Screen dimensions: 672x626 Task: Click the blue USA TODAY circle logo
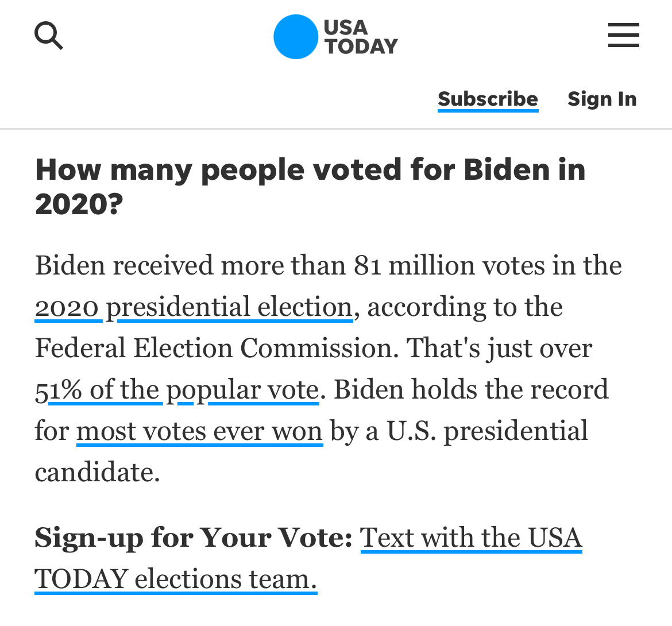[x=296, y=37]
